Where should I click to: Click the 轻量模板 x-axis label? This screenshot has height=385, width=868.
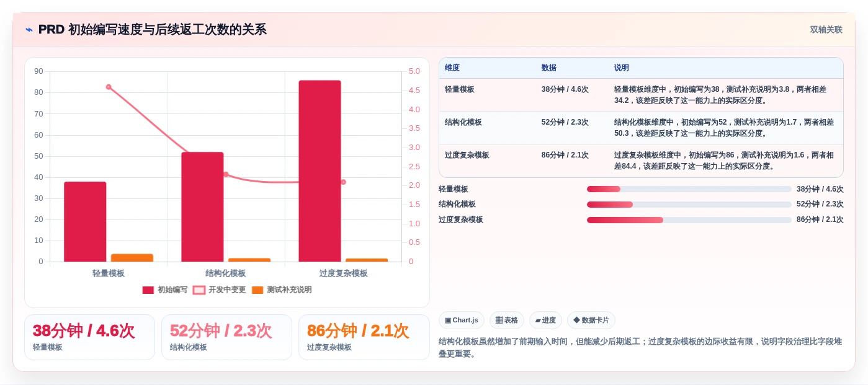pyautogui.click(x=109, y=273)
